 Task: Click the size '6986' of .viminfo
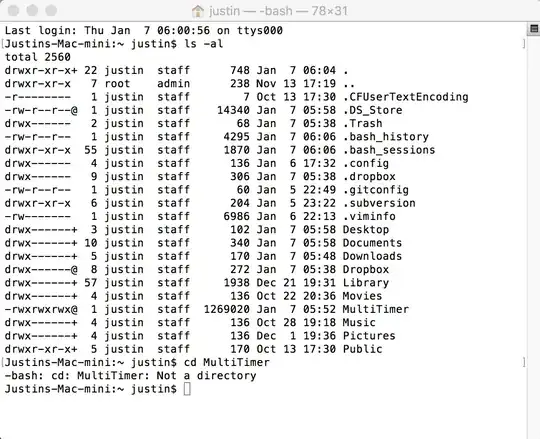click(237, 217)
